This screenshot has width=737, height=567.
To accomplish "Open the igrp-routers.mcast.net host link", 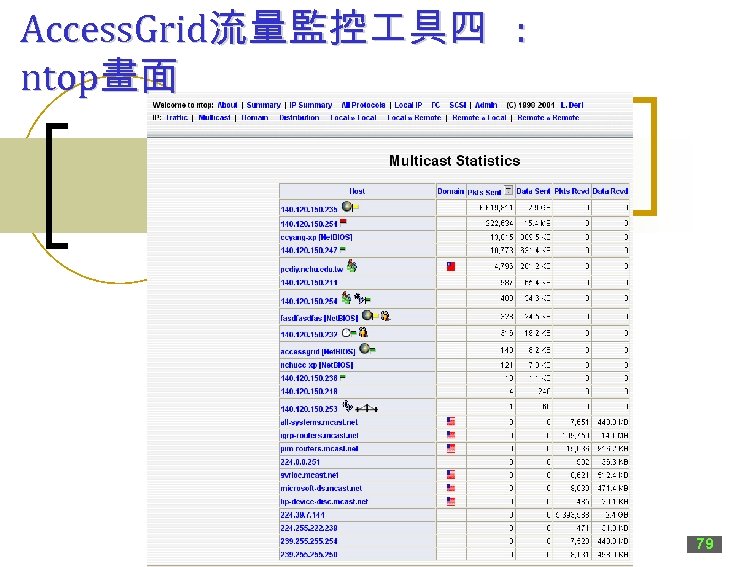I will (x=320, y=435).
